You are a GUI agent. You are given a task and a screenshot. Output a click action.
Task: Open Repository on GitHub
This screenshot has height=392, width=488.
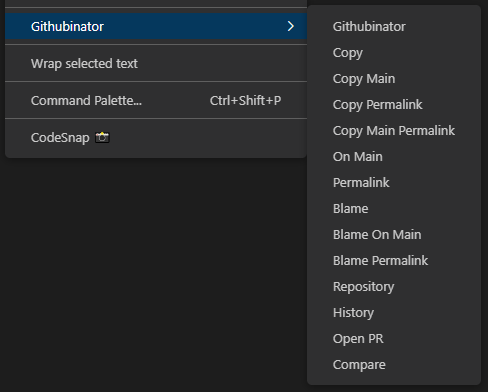394,287
